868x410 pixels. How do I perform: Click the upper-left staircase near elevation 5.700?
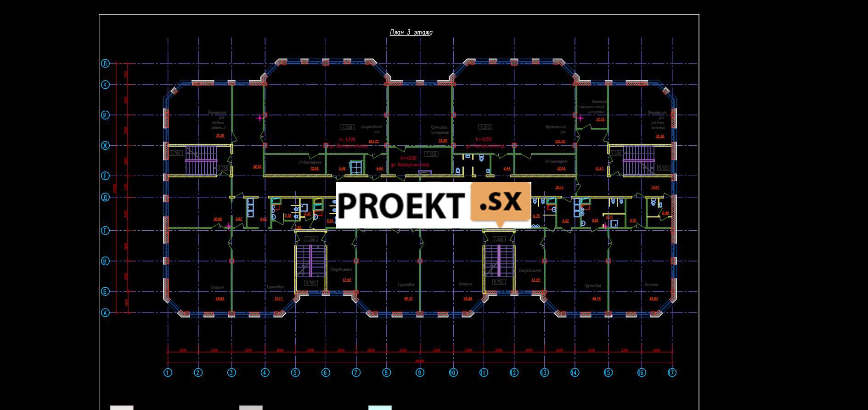(201, 160)
